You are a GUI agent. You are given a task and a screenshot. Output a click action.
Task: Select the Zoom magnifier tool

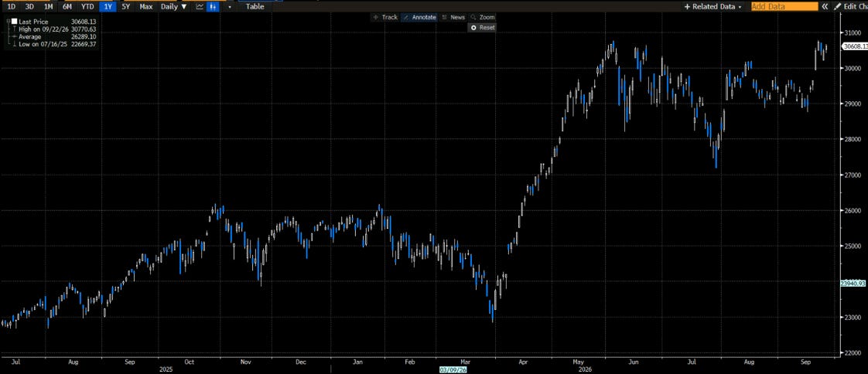point(482,17)
